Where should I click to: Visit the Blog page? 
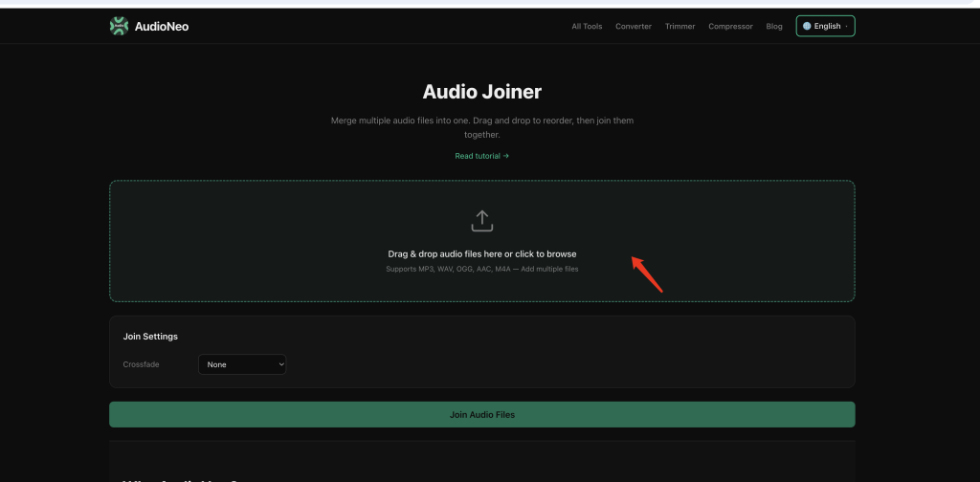pyautogui.click(x=774, y=26)
